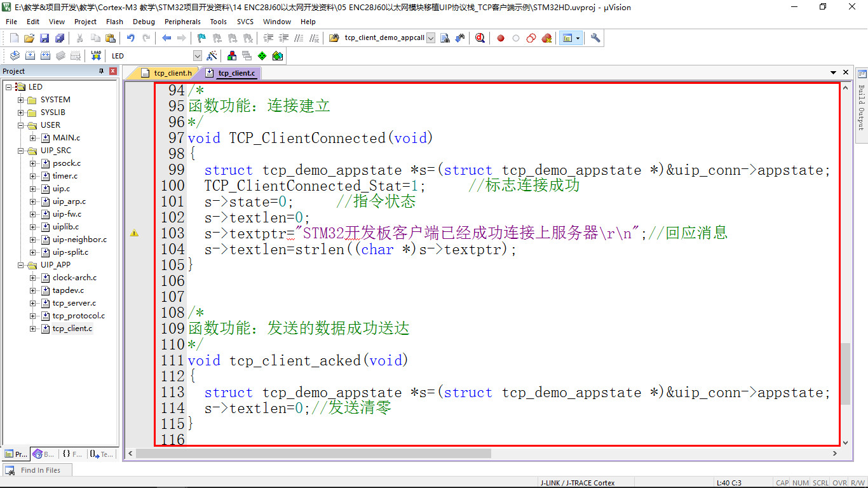The image size is (868, 488).
Task: Open the Peripherals menu
Action: (x=182, y=22)
